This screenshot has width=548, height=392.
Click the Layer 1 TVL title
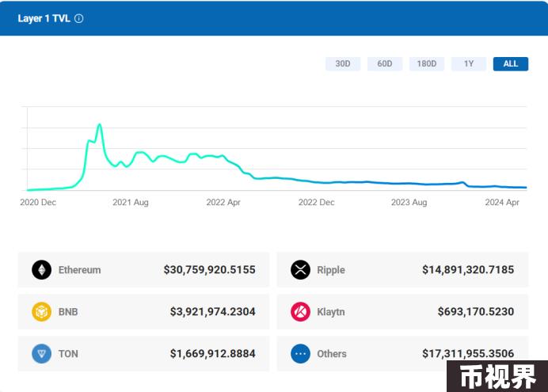point(44,18)
